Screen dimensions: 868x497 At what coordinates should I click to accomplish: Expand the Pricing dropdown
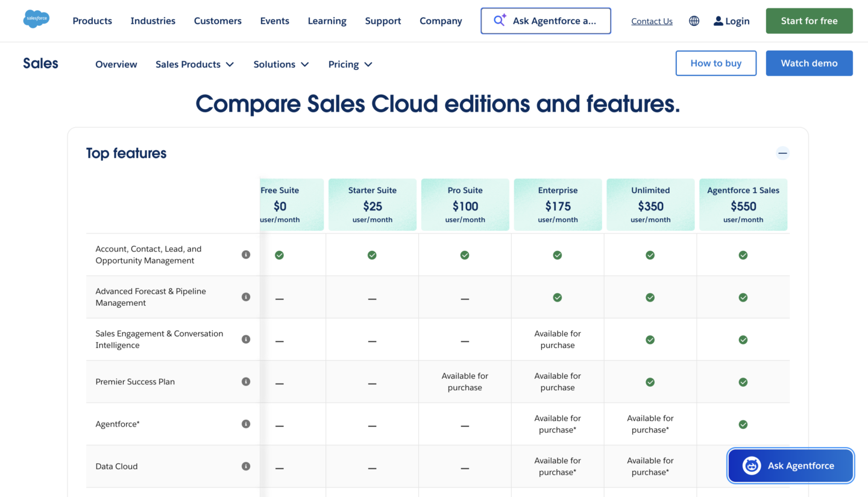pos(350,65)
